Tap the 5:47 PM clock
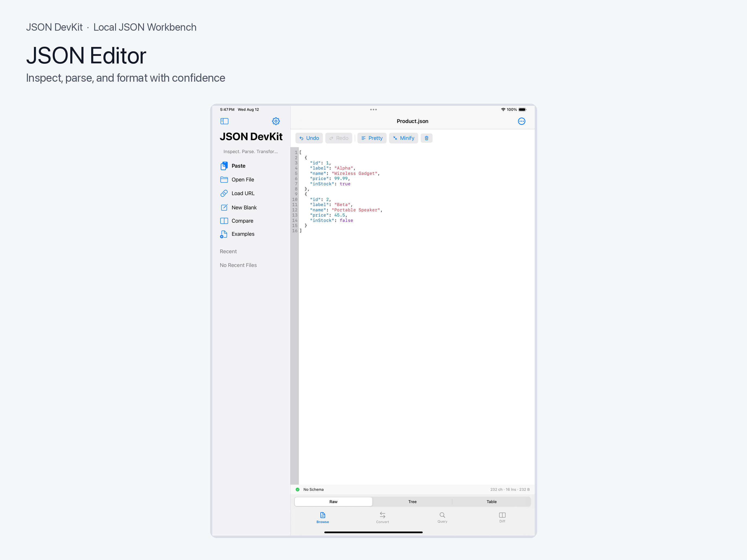The image size is (747, 560). point(227,109)
